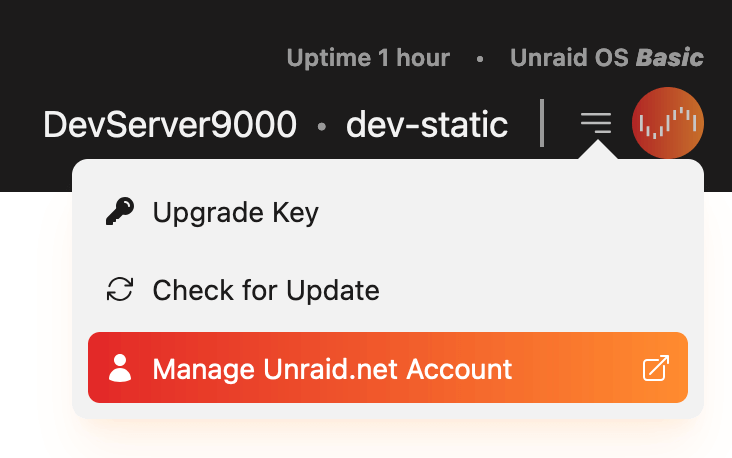This screenshot has width=732, height=458.
Task: Toggle the hamburger menu icon
Action: point(596,124)
